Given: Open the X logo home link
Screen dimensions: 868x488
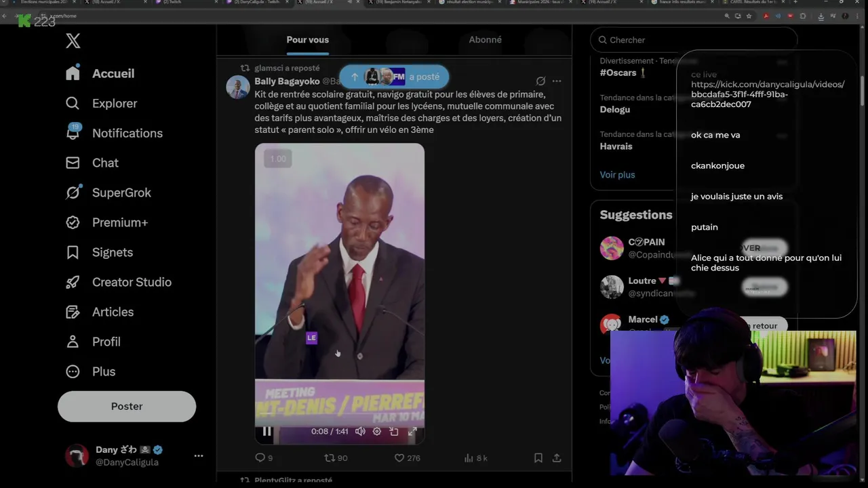Looking at the screenshot, I should [73, 41].
